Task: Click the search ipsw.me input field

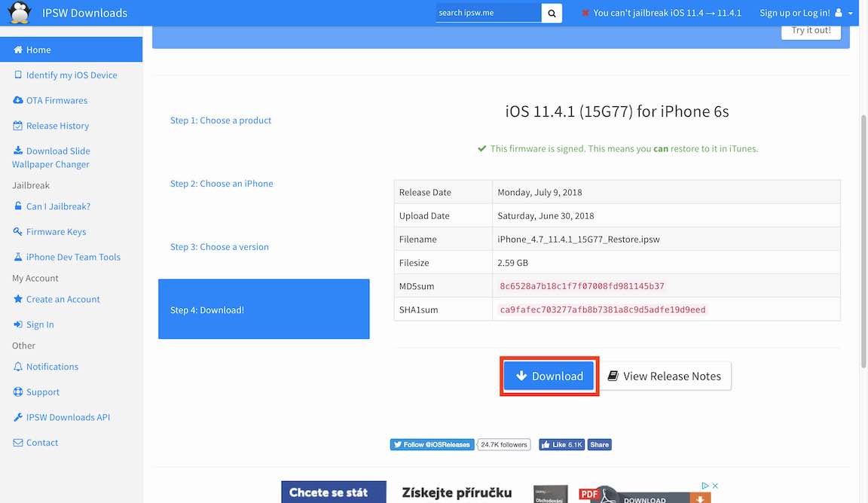Action: (488, 13)
